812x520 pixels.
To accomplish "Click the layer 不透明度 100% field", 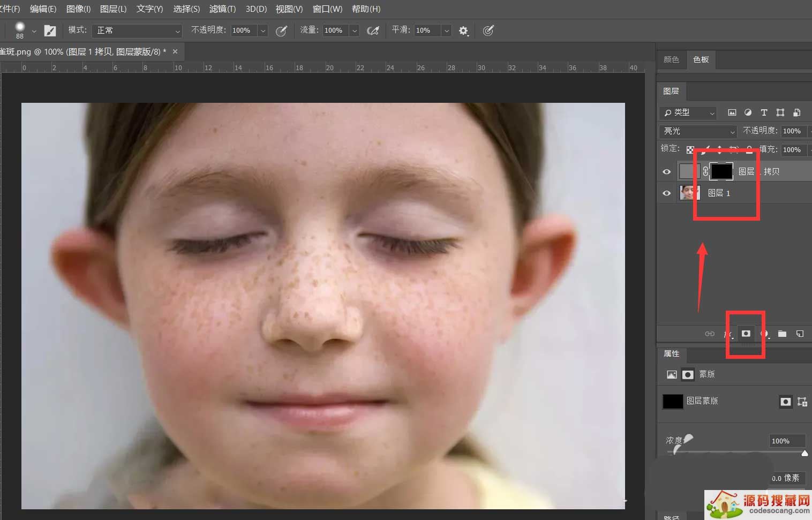I will coord(794,131).
